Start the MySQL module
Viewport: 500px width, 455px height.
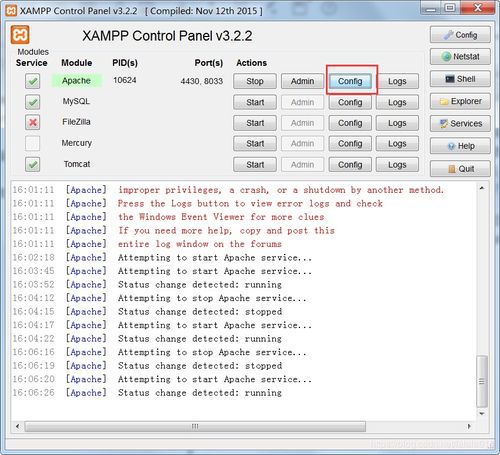click(255, 102)
